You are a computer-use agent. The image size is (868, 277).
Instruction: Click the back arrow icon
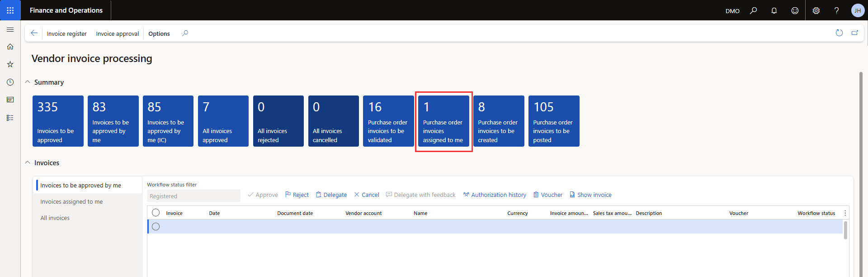[34, 33]
